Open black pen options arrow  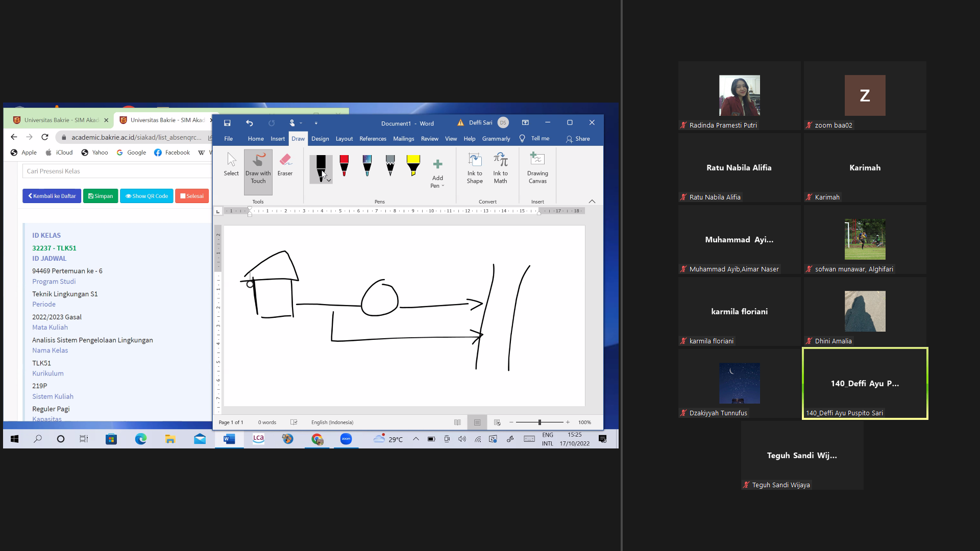click(329, 180)
